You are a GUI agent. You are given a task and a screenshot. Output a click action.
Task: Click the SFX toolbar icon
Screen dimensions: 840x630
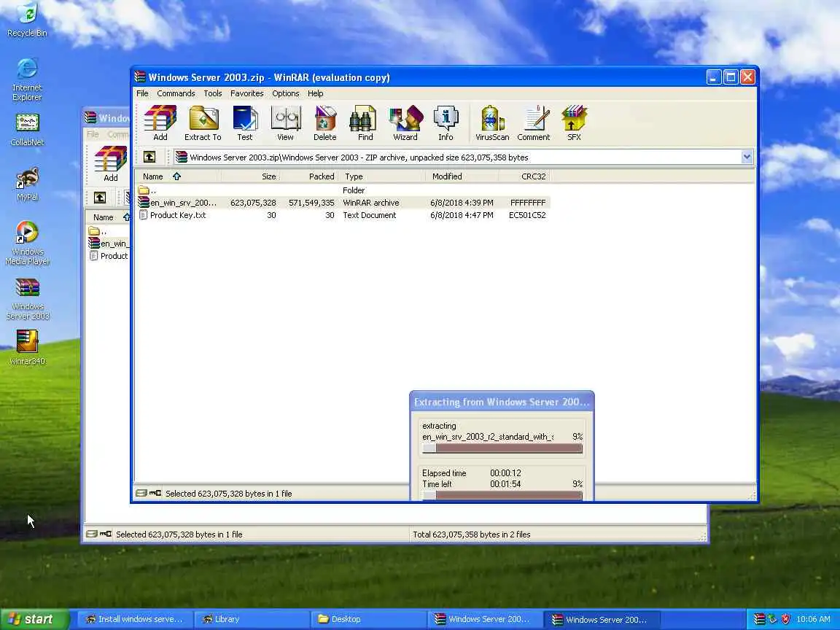coord(574,122)
